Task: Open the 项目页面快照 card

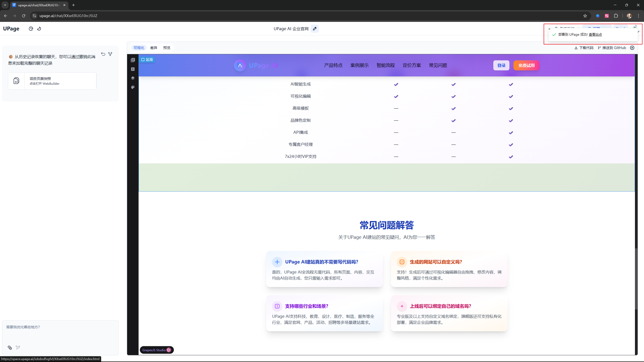Action: (x=52, y=81)
